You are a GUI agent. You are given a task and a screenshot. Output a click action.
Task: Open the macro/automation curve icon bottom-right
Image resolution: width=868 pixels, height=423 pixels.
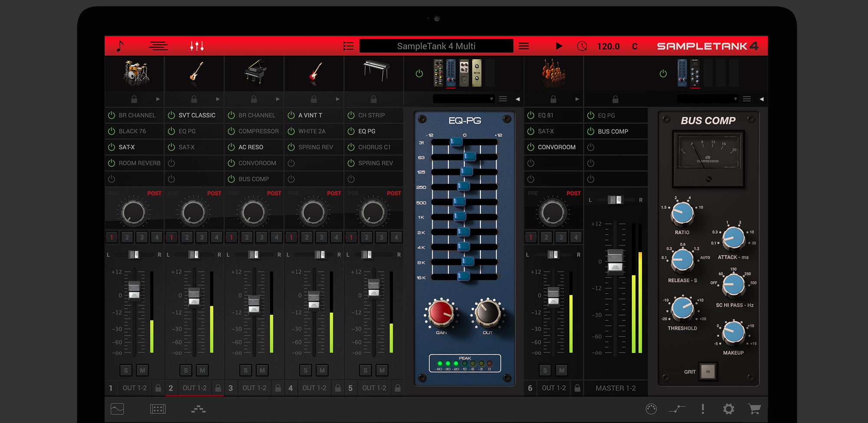(x=677, y=408)
